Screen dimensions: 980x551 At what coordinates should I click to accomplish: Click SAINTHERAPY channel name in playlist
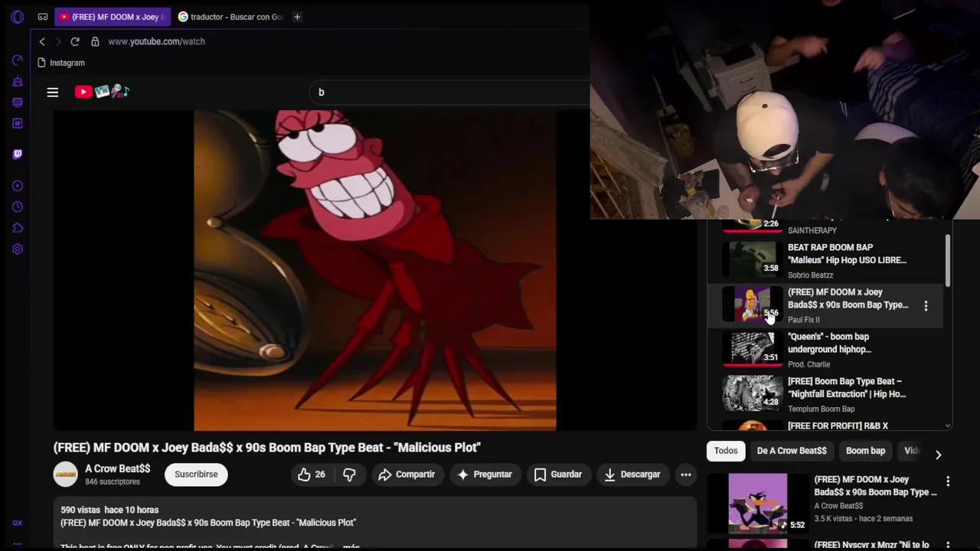click(x=812, y=230)
